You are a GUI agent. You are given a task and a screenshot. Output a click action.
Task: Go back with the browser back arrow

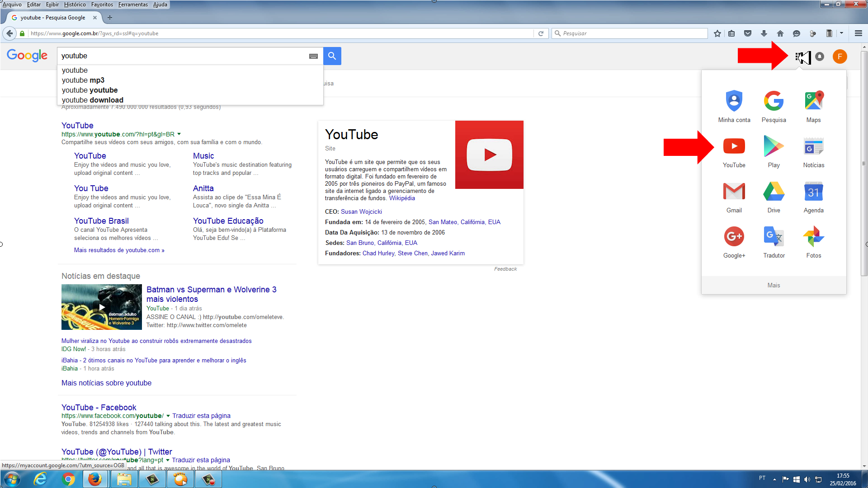(9, 33)
